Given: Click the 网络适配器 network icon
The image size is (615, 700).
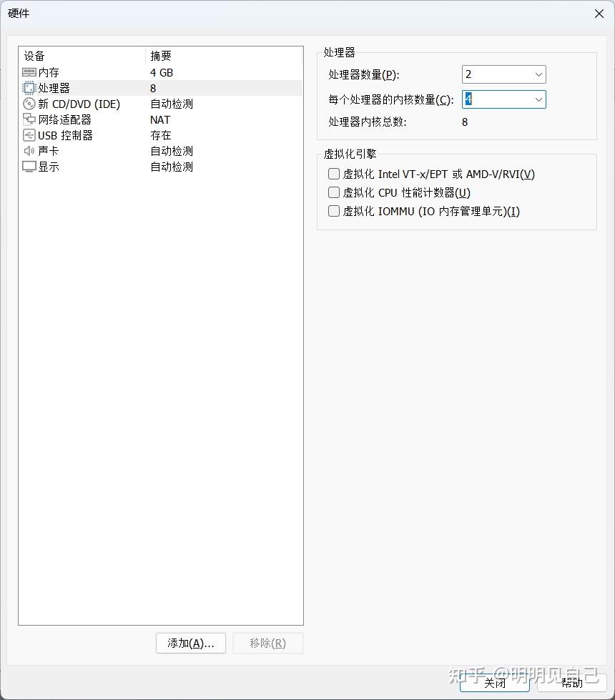Looking at the screenshot, I should 29,119.
